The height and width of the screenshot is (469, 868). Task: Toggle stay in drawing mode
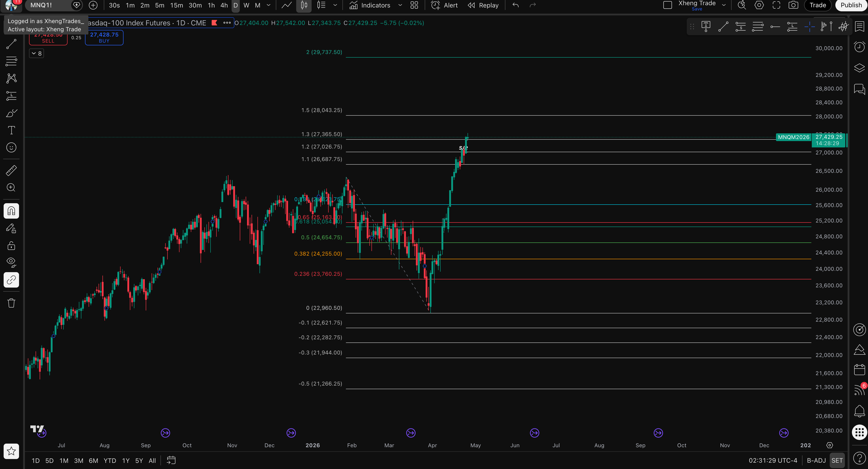12,229
